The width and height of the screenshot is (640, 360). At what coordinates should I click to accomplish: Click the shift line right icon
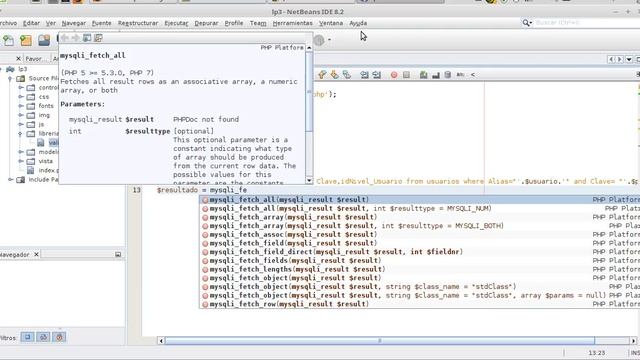tap(376, 75)
